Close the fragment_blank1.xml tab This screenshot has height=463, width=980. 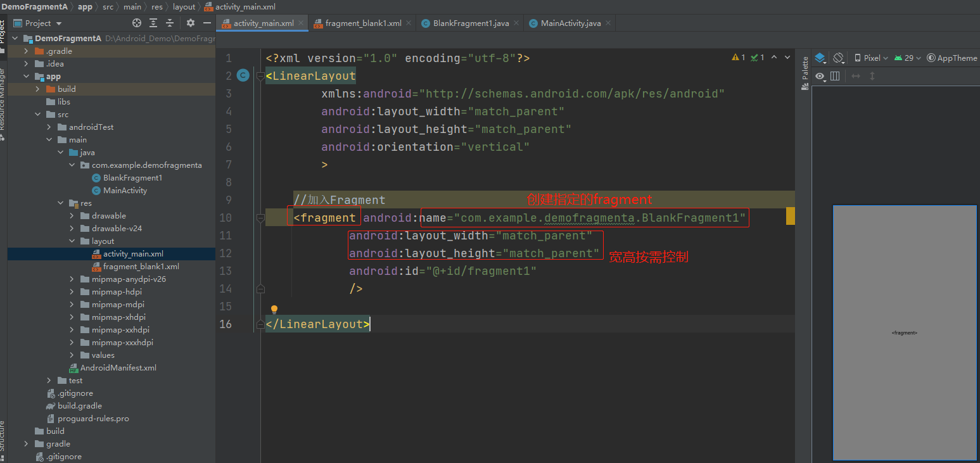tap(409, 23)
